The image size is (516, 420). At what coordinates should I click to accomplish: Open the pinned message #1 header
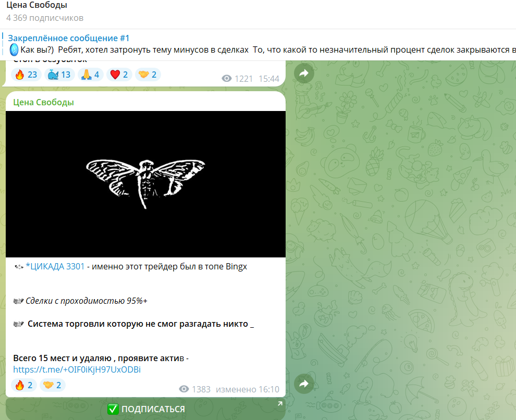click(x=68, y=38)
